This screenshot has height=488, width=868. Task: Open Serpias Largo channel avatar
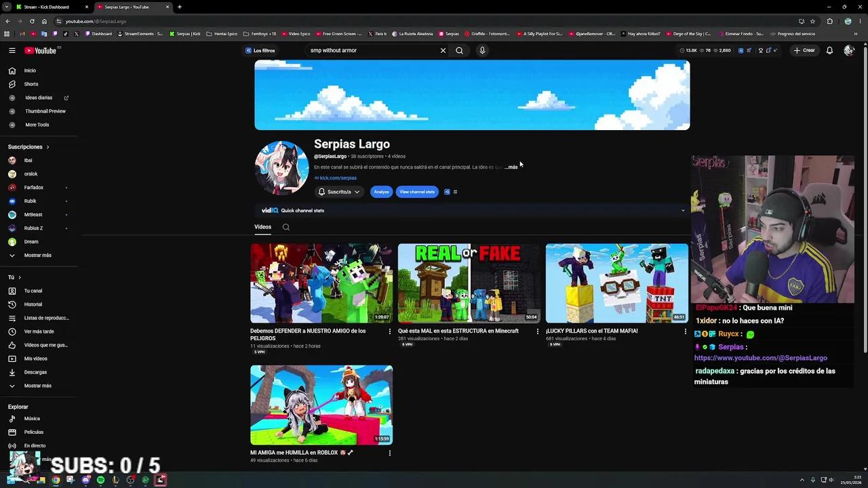pyautogui.click(x=281, y=167)
